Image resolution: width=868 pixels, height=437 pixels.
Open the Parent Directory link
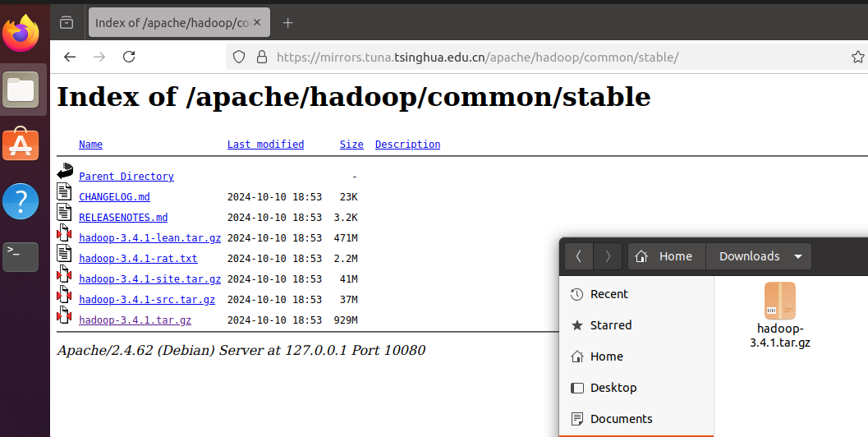pos(126,176)
